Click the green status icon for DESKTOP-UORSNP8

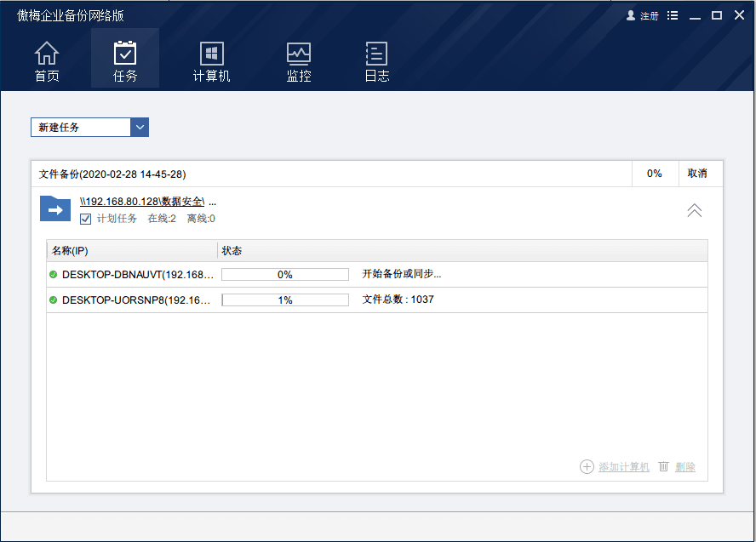coord(54,300)
